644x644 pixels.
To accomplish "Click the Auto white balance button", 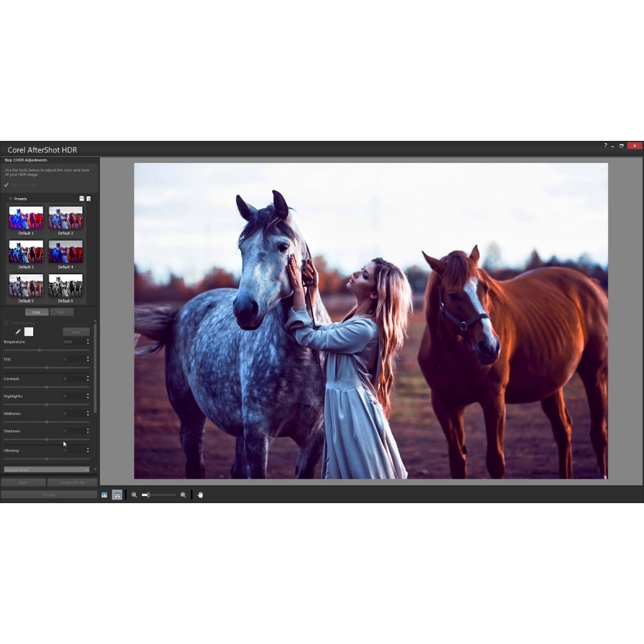I will [76, 332].
